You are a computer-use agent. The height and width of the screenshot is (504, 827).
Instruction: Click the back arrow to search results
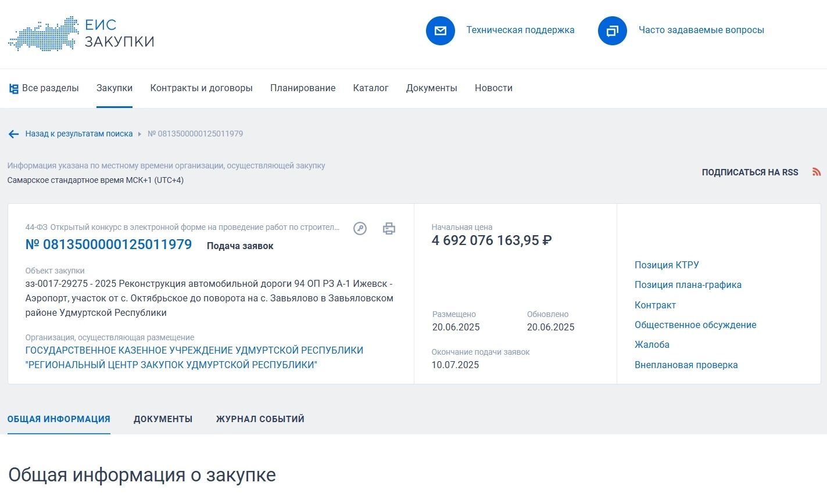point(14,134)
